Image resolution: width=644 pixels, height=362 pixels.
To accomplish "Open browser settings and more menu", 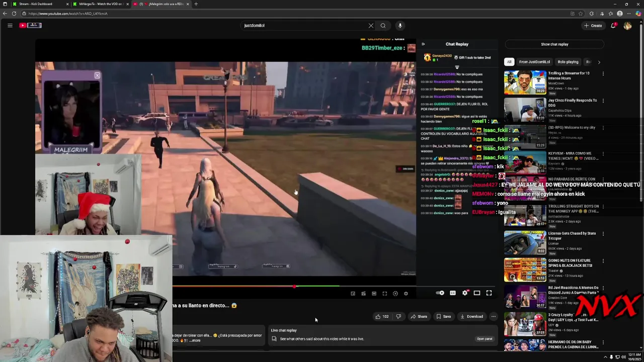I will 629,14.
